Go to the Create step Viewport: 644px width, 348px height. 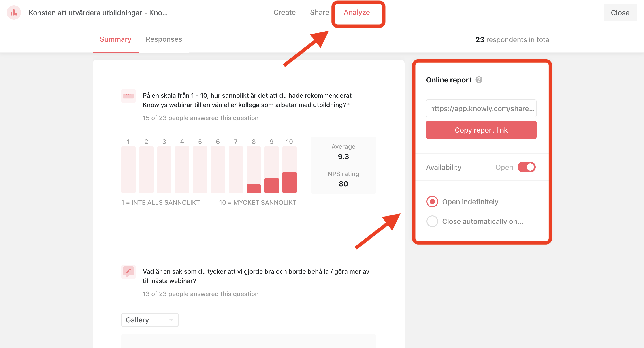[284, 12]
